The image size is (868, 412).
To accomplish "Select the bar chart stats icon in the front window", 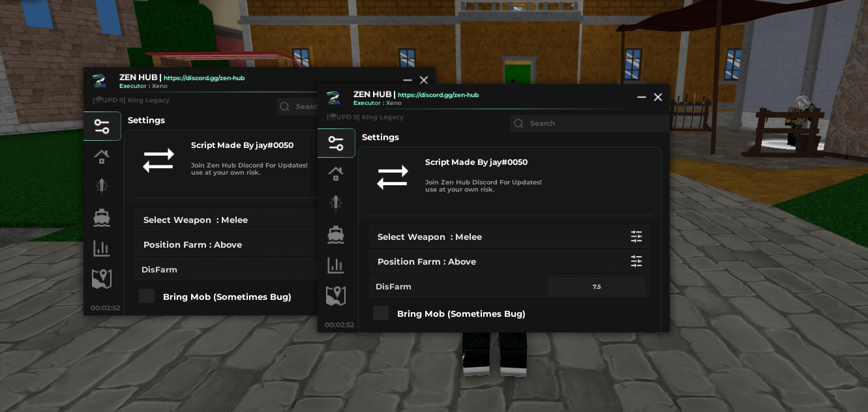I will click(x=336, y=265).
